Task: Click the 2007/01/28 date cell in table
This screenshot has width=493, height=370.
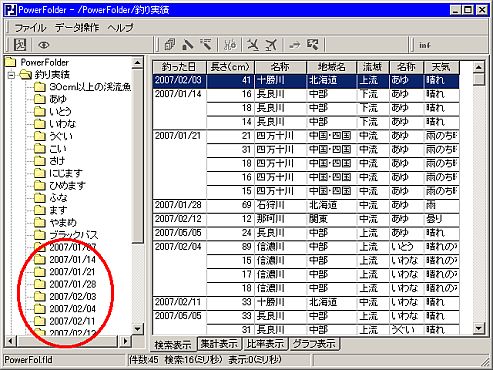Action: [179, 205]
